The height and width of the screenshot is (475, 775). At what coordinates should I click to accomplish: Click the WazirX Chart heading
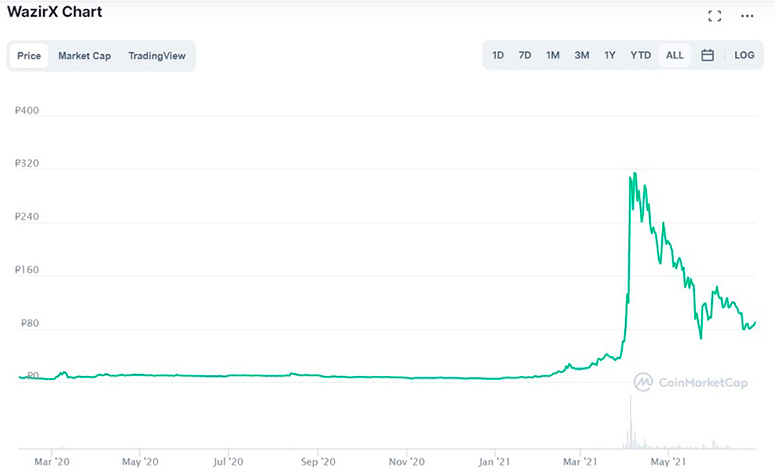point(54,13)
